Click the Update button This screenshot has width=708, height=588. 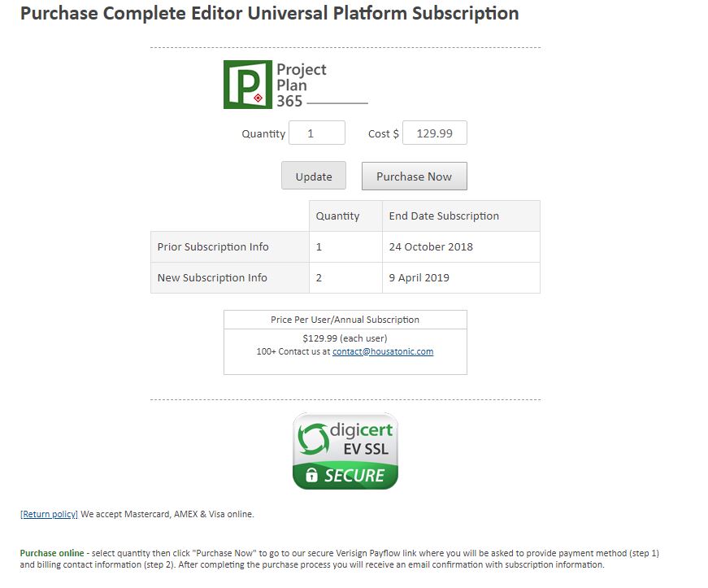click(x=314, y=176)
